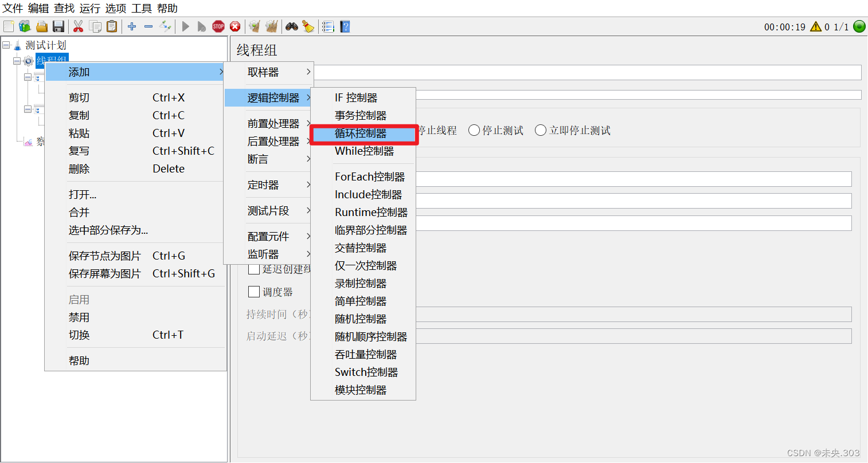Image resolution: width=868 pixels, height=463 pixels.
Task: Open the Templates toolbar icon
Action: pyautogui.click(x=25, y=26)
